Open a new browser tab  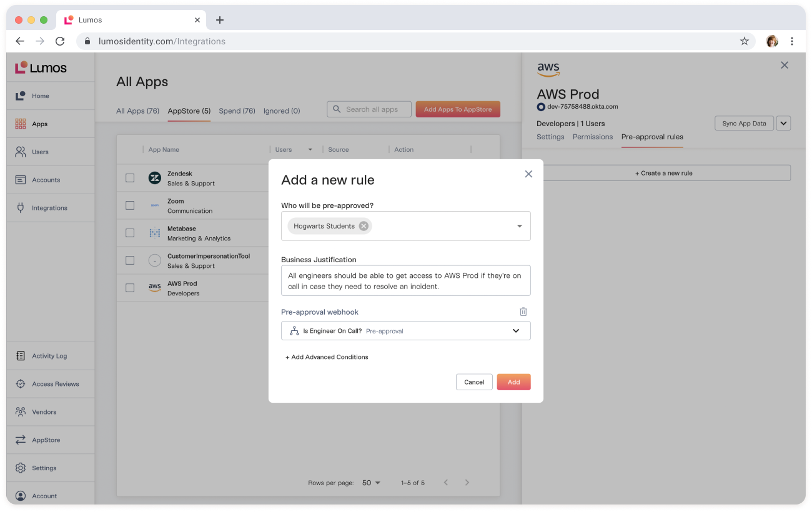point(219,20)
